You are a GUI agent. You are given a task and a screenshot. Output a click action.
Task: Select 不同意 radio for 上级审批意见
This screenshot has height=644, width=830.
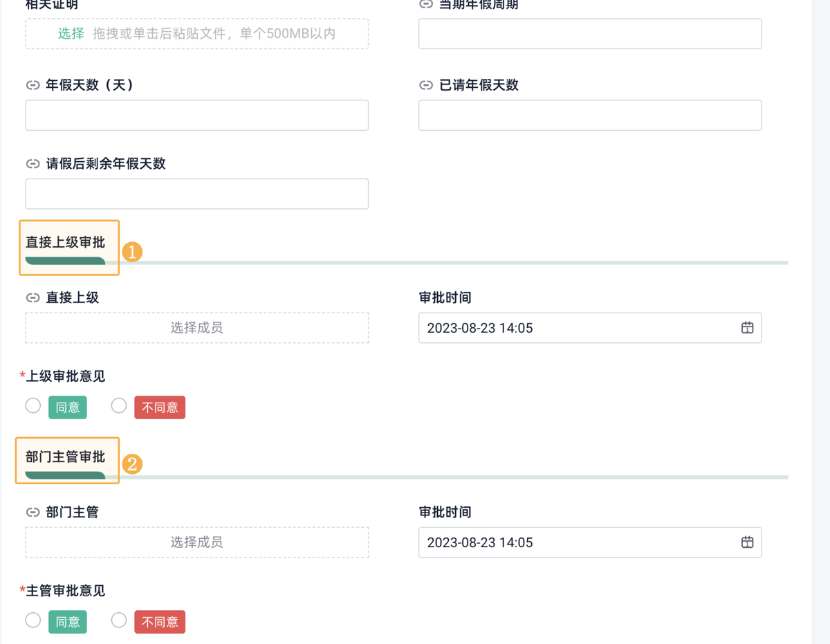(119, 406)
